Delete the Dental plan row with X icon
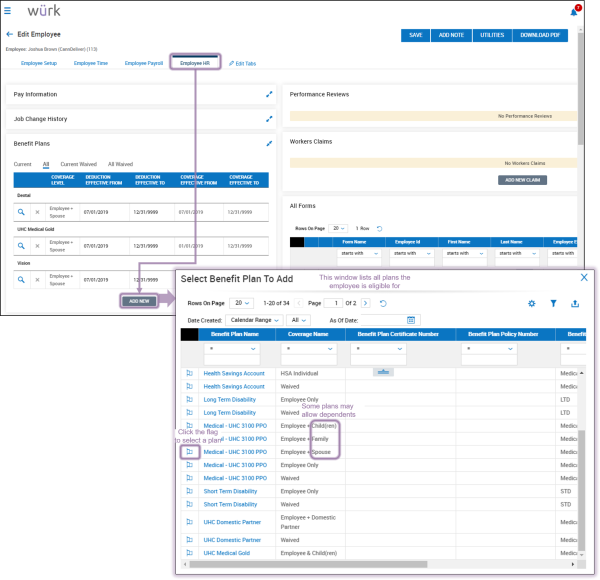This screenshot has width=600, height=580. (x=37, y=212)
